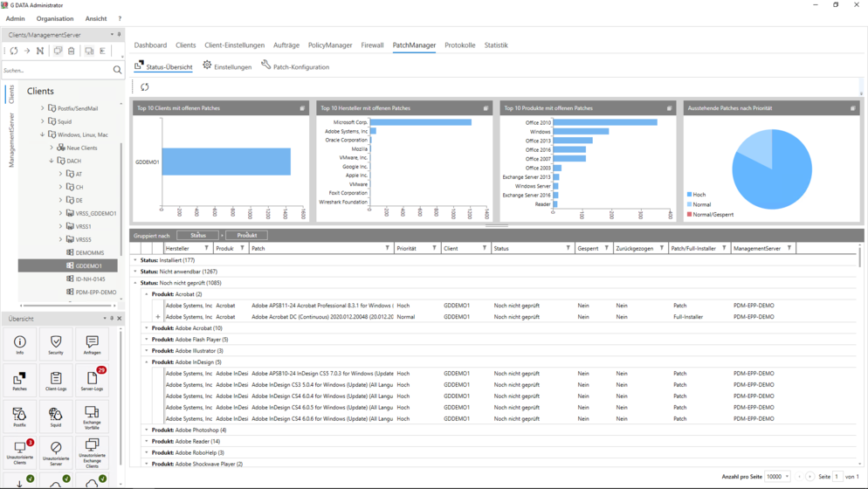
Task: Open the Patch-Konfiguration view
Action: coord(295,65)
